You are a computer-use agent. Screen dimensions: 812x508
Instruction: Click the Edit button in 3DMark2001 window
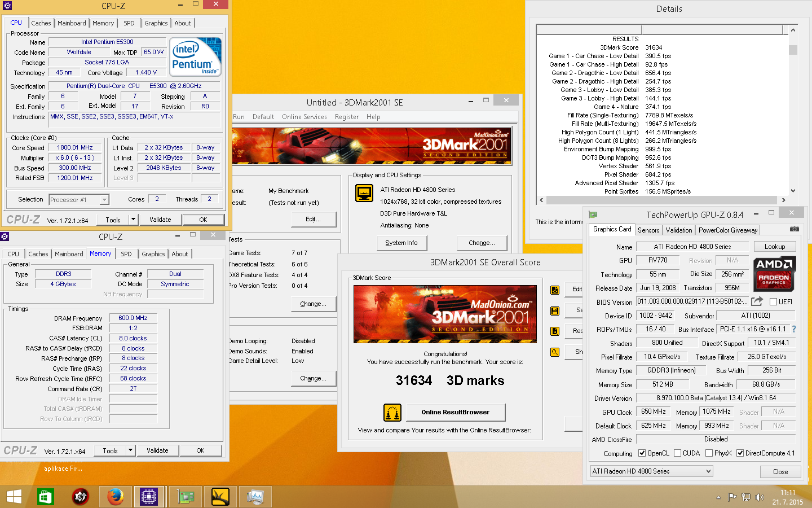(313, 219)
